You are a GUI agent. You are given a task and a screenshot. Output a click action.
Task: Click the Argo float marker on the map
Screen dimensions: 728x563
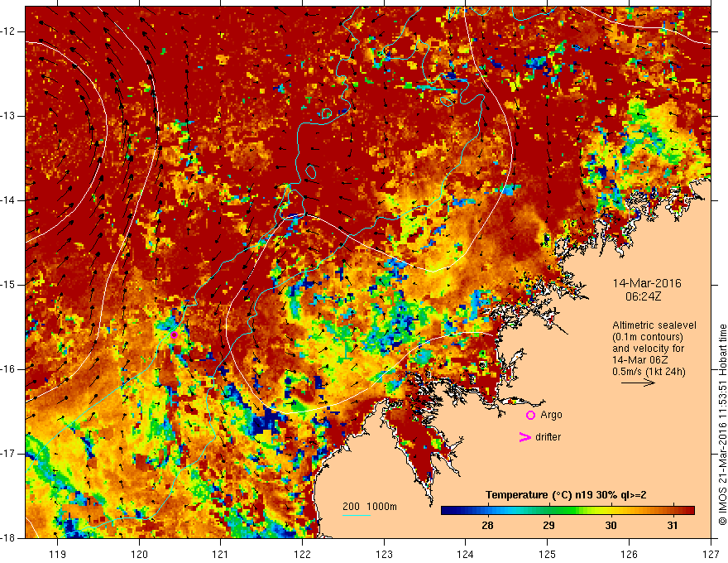coord(174,335)
